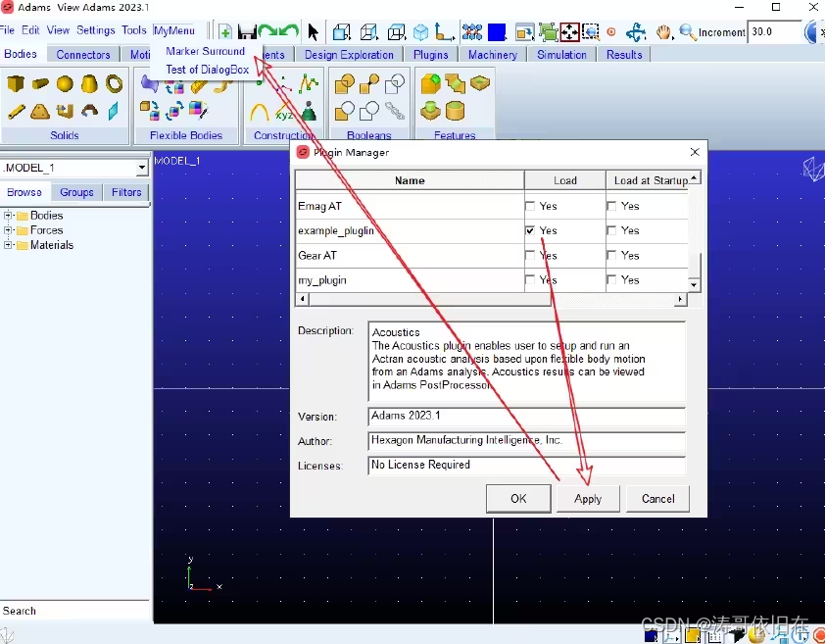Click the Select arrow cursor tool
Viewport: 825px width, 644px height.
tap(314, 32)
